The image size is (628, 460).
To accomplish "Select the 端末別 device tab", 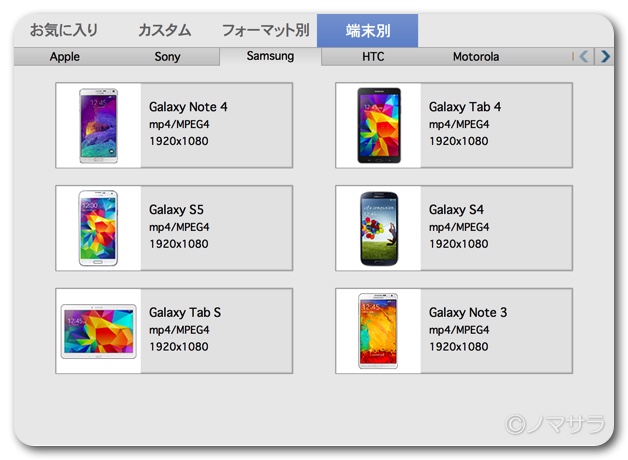I will (367, 30).
